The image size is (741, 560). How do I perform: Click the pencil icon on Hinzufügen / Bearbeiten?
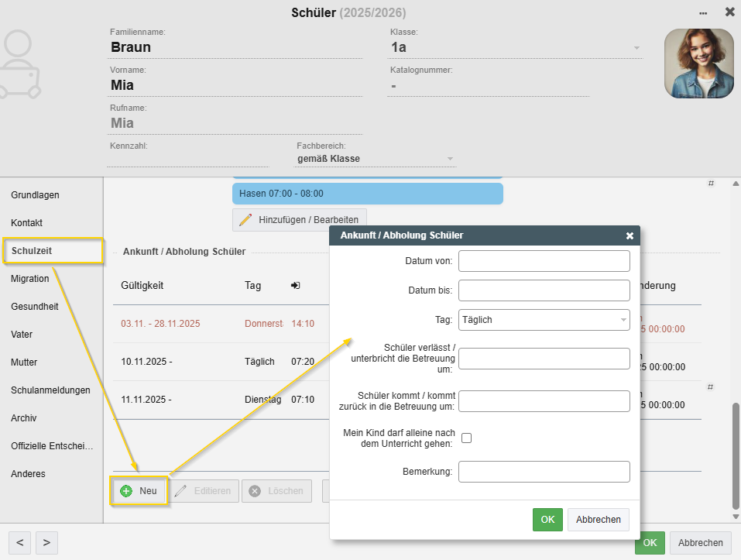click(x=245, y=220)
